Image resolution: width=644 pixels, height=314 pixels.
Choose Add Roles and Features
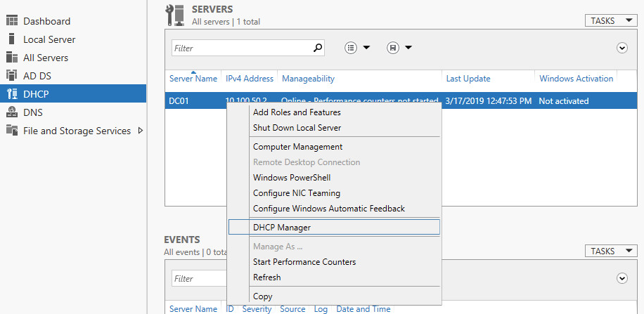pyautogui.click(x=297, y=112)
